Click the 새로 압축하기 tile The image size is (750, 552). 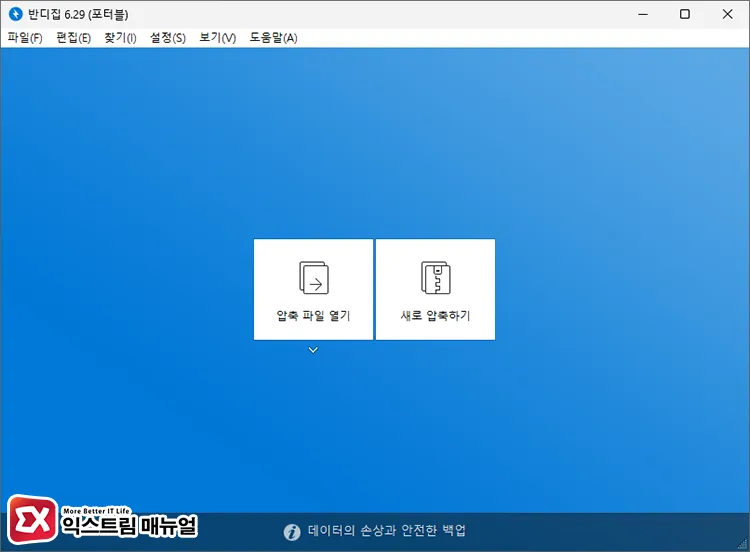(x=435, y=289)
